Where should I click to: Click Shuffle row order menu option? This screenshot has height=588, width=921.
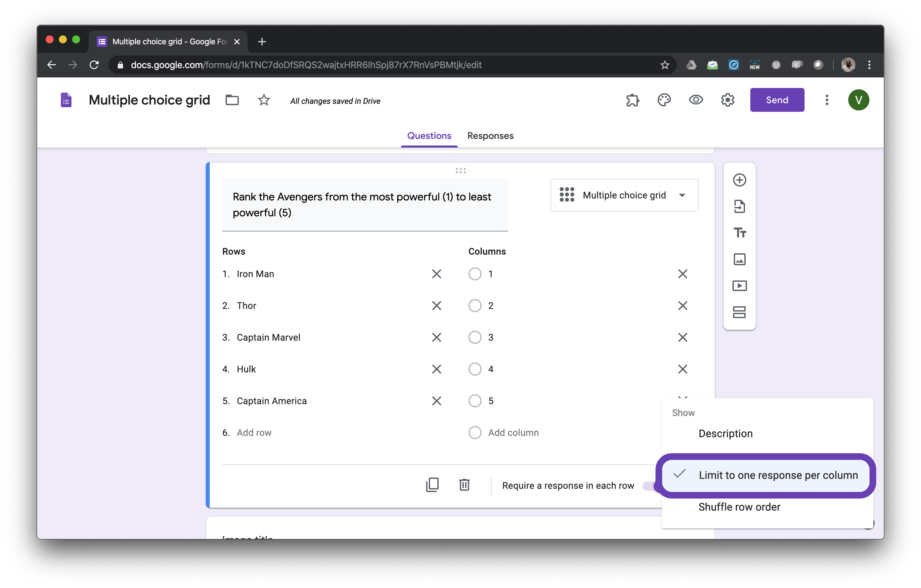click(738, 506)
